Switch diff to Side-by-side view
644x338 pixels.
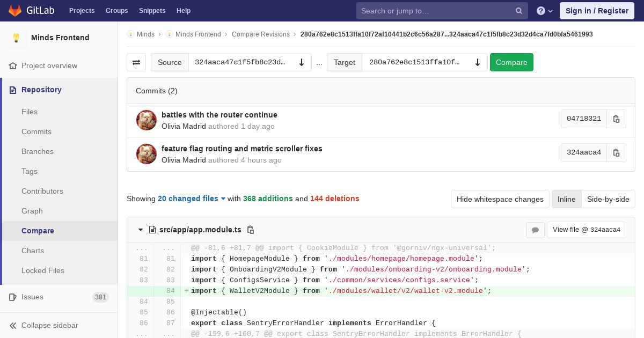point(608,199)
